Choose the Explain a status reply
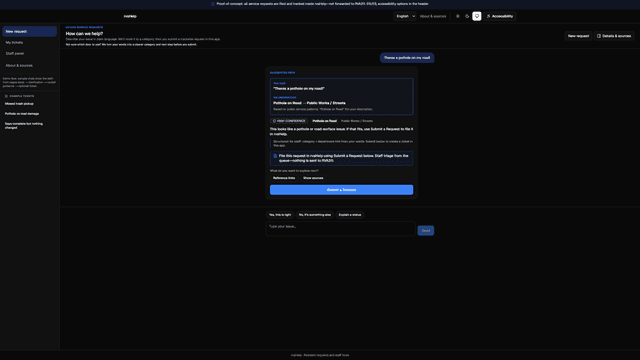Image resolution: width=640 pixels, height=360 pixels. point(350,215)
